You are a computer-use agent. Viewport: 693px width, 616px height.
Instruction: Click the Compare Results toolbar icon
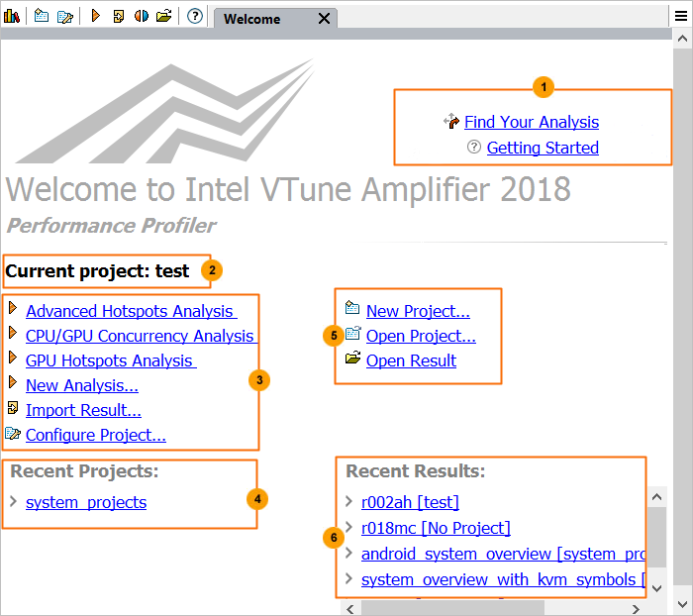tap(141, 16)
